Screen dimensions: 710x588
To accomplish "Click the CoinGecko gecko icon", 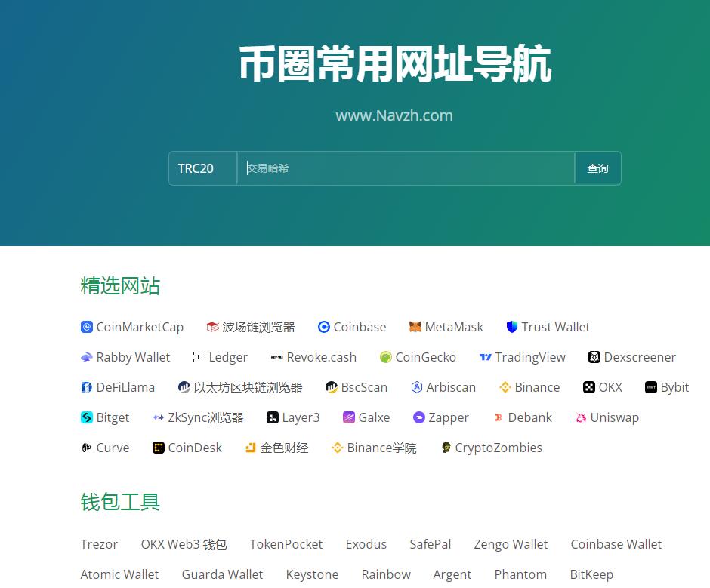I will tap(385, 357).
